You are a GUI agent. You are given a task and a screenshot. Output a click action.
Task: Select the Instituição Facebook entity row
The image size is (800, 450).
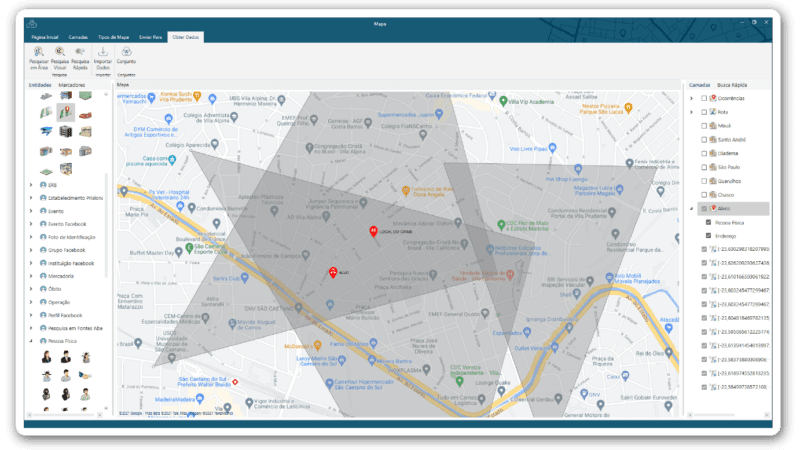click(x=67, y=263)
